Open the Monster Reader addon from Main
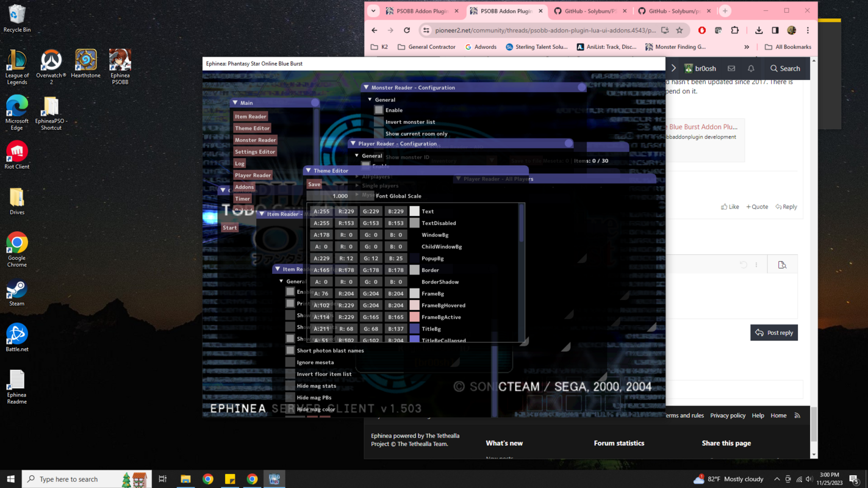The width and height of the screenshot is (868, 488). pyautogui.click(x=256, y=140)
